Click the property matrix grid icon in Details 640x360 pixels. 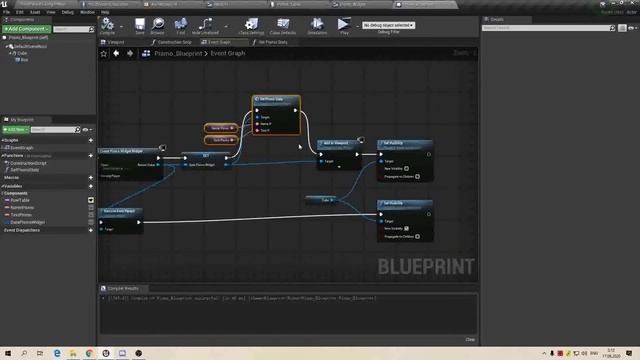[x=622, y=28]
